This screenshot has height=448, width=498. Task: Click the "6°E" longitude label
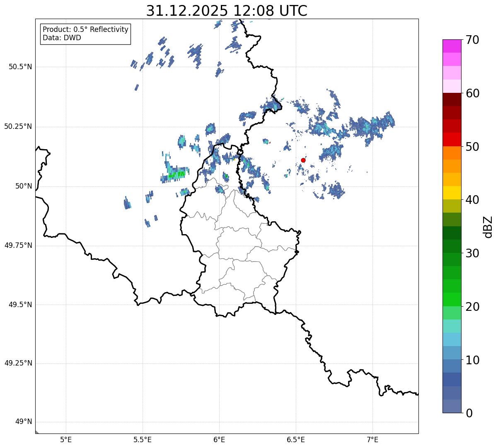219,440
